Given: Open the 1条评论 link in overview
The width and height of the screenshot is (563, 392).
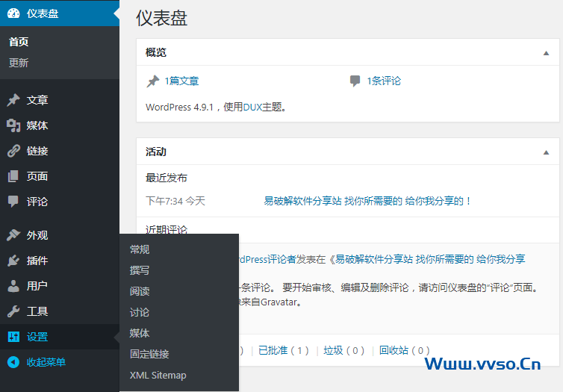Looking at the screenshot, I should (383, 81).
